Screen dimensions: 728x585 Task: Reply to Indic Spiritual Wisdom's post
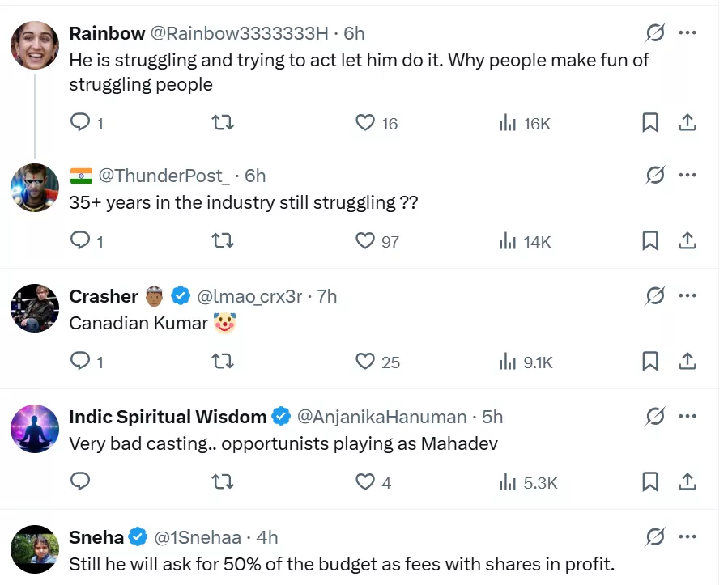click(80, 481)
